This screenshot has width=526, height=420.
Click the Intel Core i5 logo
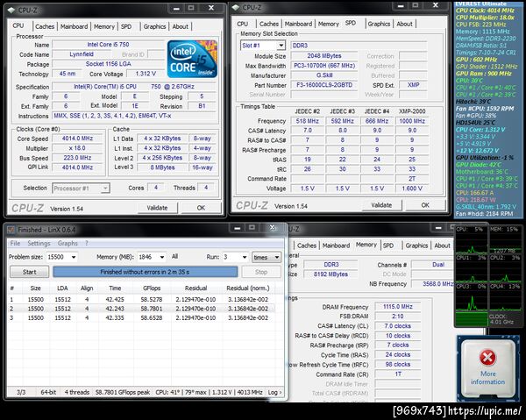[x=192, y=59]
